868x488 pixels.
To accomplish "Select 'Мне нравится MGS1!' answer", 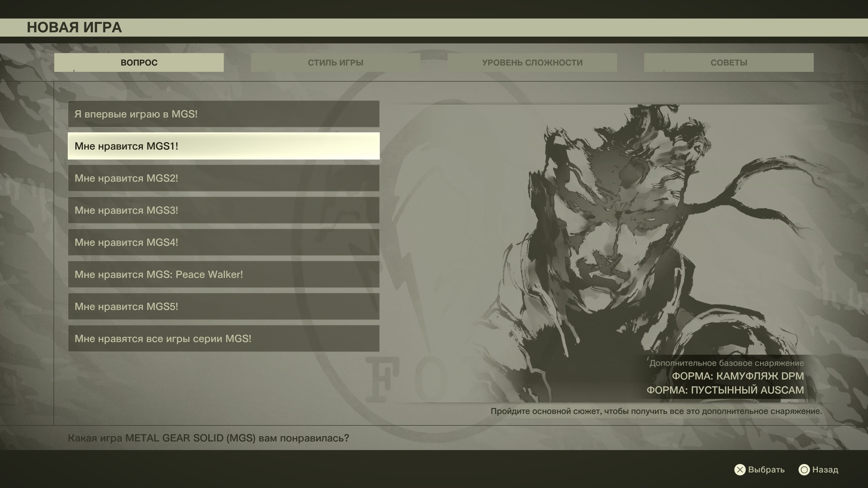I will (x=224, y=146).
